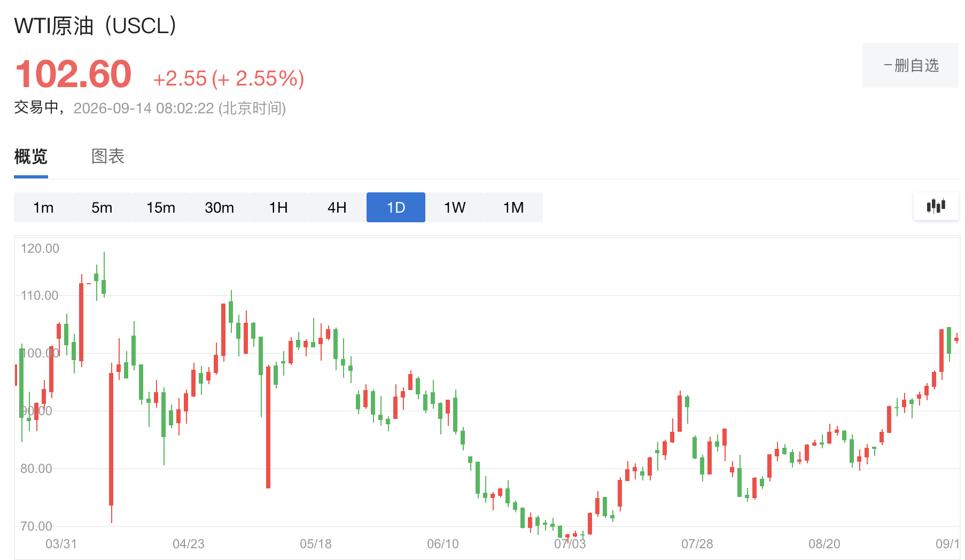
Task: Switch chart to 1M monthly
Action: coord(513,207)
